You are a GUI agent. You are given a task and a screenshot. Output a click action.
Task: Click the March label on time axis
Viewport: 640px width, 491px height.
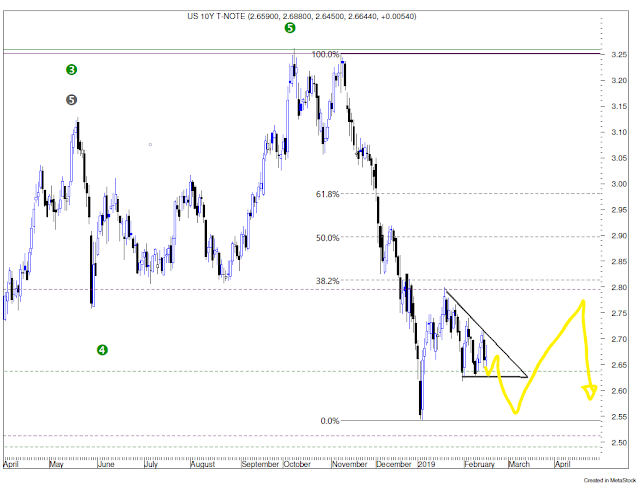[x=519, y=464]
